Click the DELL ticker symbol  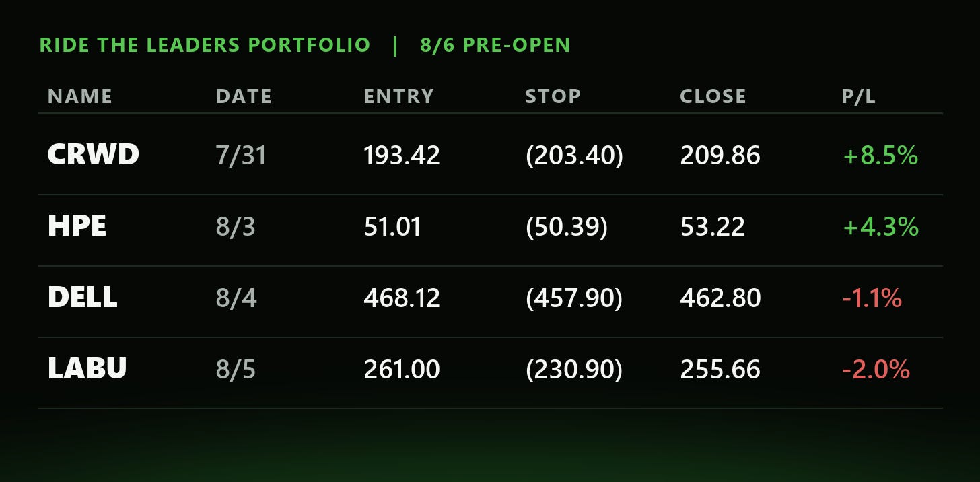82,297
